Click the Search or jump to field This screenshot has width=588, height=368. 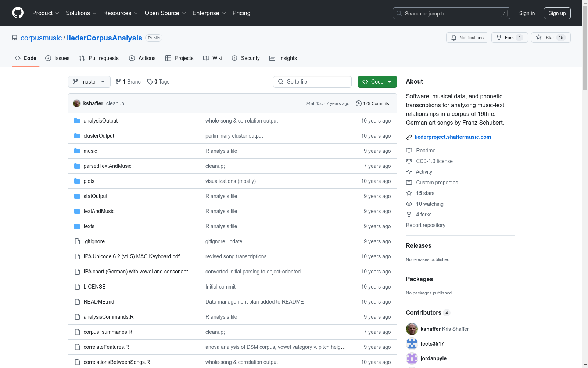pos(452,13)
